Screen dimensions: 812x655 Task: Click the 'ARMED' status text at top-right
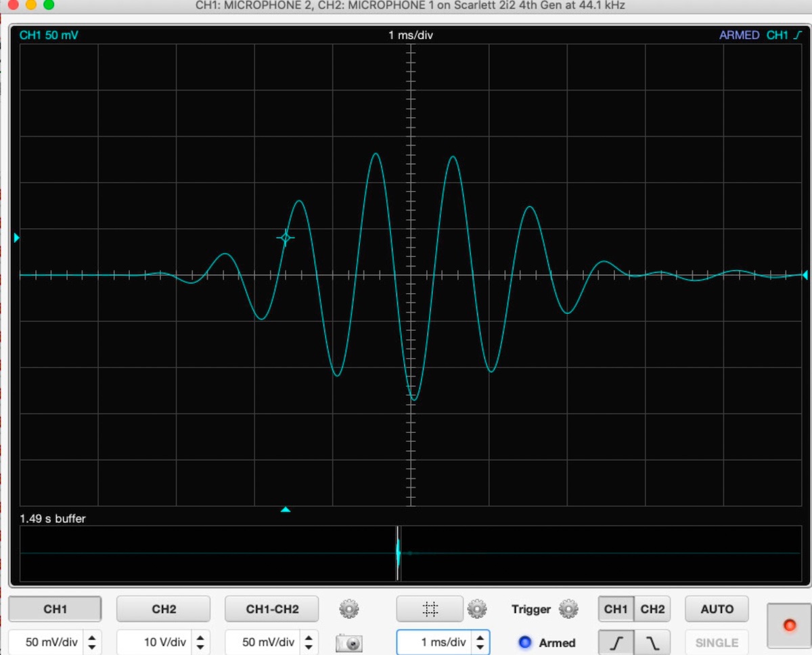[x=740, y=35]
